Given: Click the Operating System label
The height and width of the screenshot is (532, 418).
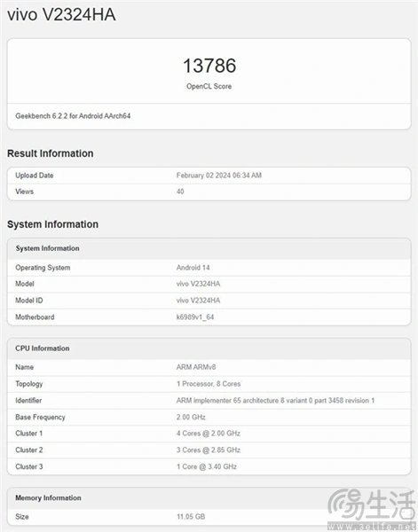Looking at the screenshot, I should coord(43,268).
